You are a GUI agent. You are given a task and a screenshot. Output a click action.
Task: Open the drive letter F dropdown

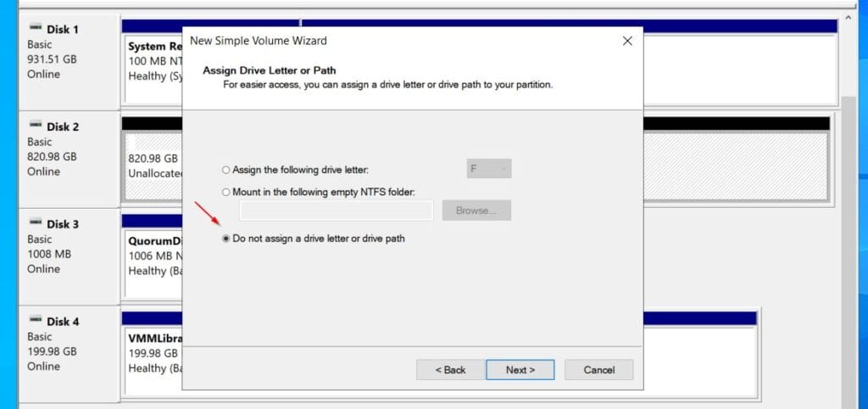pyautogui.click(x=489, y=169)
